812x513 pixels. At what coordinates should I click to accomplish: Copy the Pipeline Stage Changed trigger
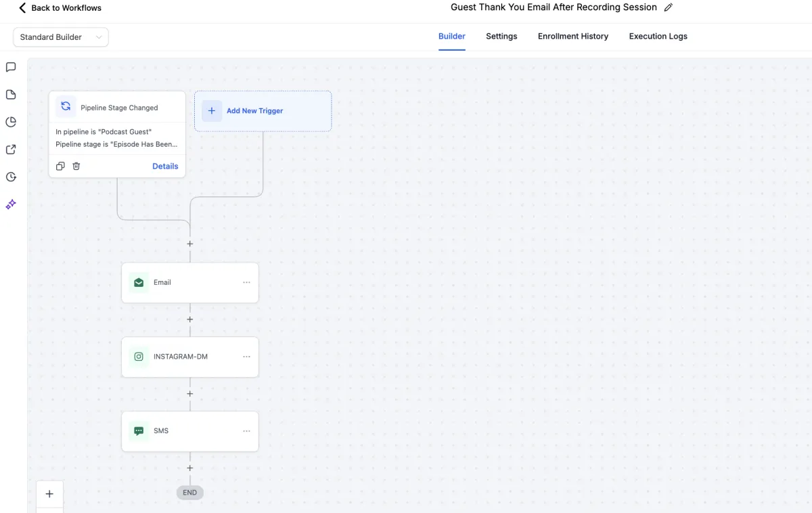pyautogui.click(x=60, y=166)
